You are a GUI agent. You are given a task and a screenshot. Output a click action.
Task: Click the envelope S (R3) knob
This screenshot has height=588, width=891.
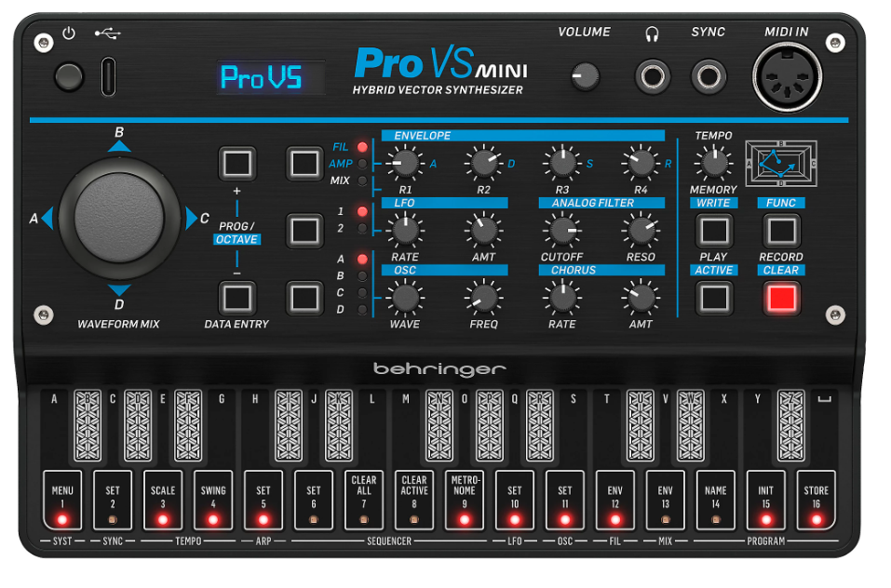tap(562, 163)
